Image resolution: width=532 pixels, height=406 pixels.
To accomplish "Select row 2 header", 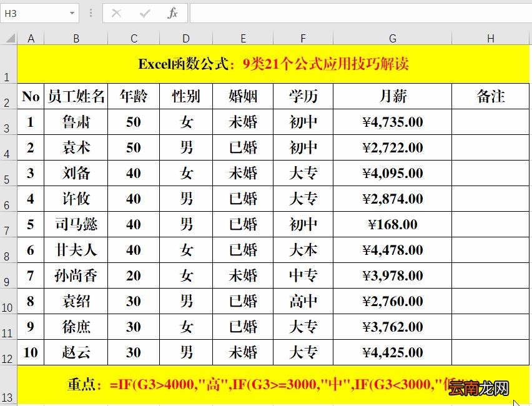I will pyautogui.click(x=9, y=96).
